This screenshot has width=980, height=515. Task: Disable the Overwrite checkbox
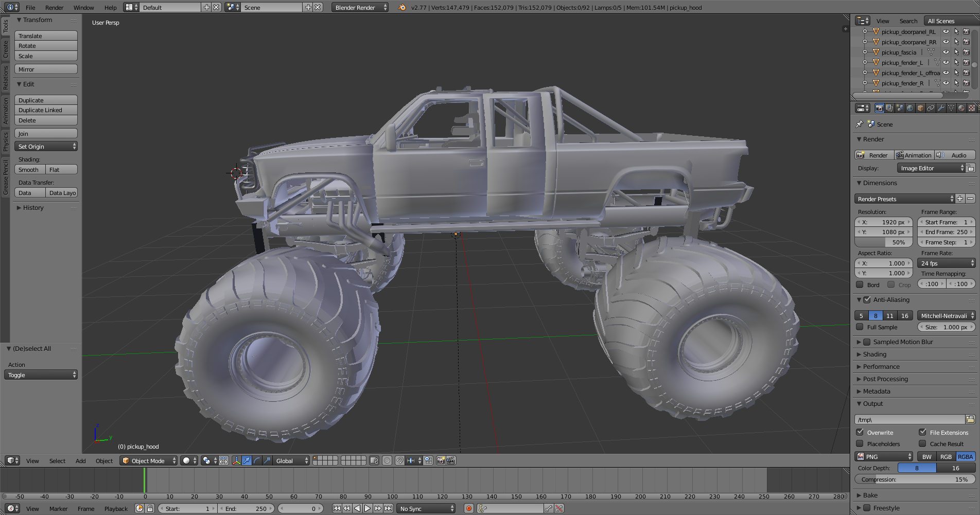point(860,432)
